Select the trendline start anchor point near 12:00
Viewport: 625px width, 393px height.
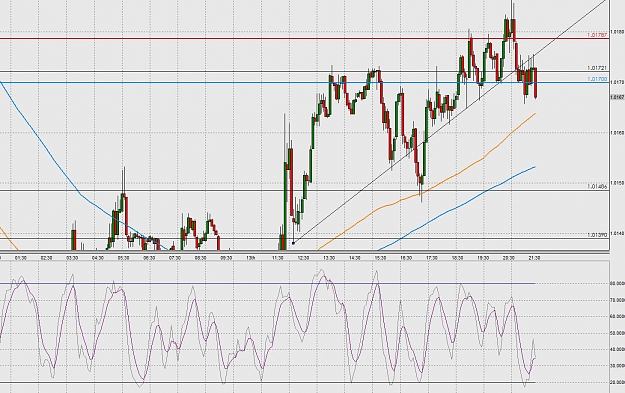[293, 243]
